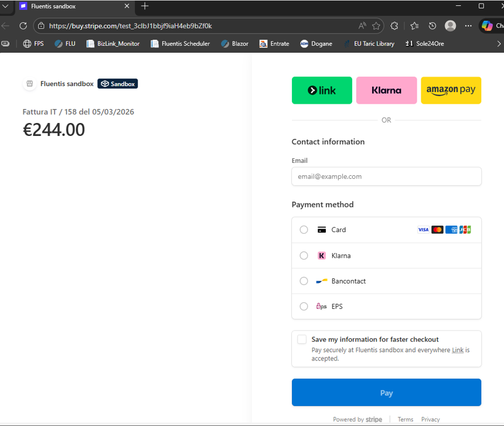Select the Fluentis sandbox browser tab
504x426 pixels.
tap(74, 6)
